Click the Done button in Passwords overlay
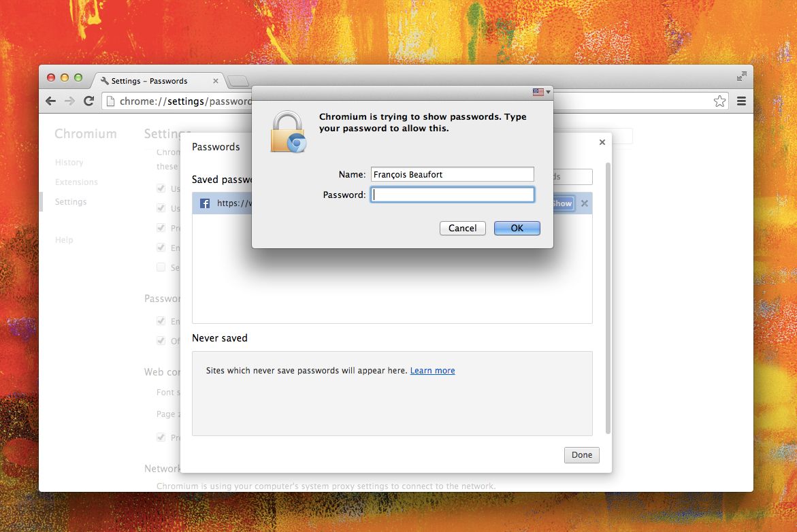The height and width of the screenshot is (532, 797). [x=581, y=454]
